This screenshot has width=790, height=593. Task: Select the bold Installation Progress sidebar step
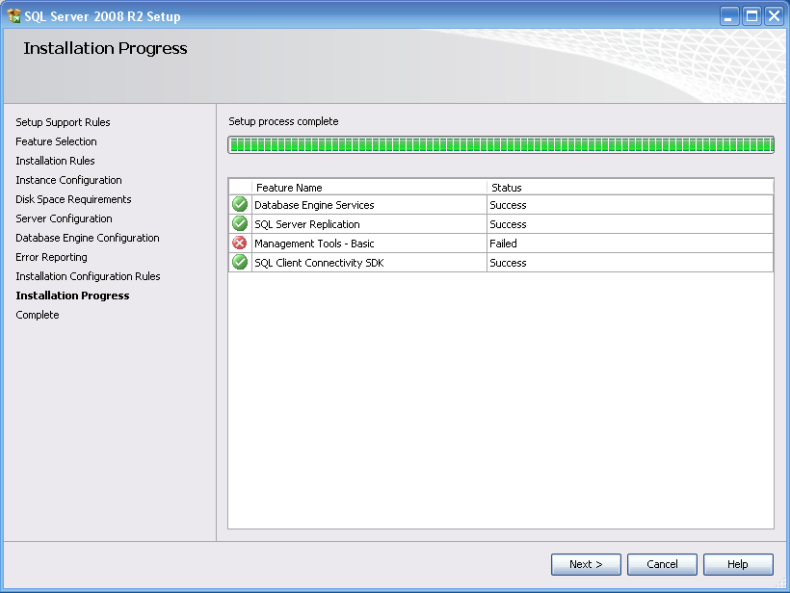(x=72, y=295)
